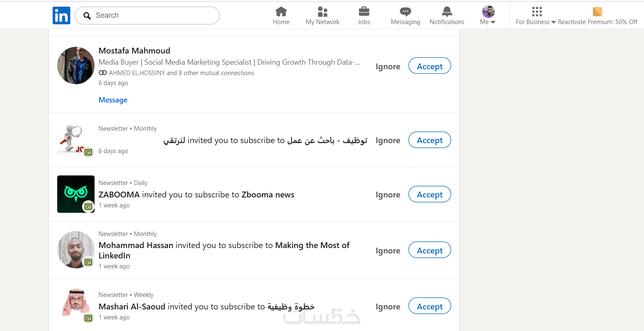Expand the Me profile dropdown
Image resolution: width=644 pixels, height=331 pixels.
pyautogui.click(x=488, y=16)
